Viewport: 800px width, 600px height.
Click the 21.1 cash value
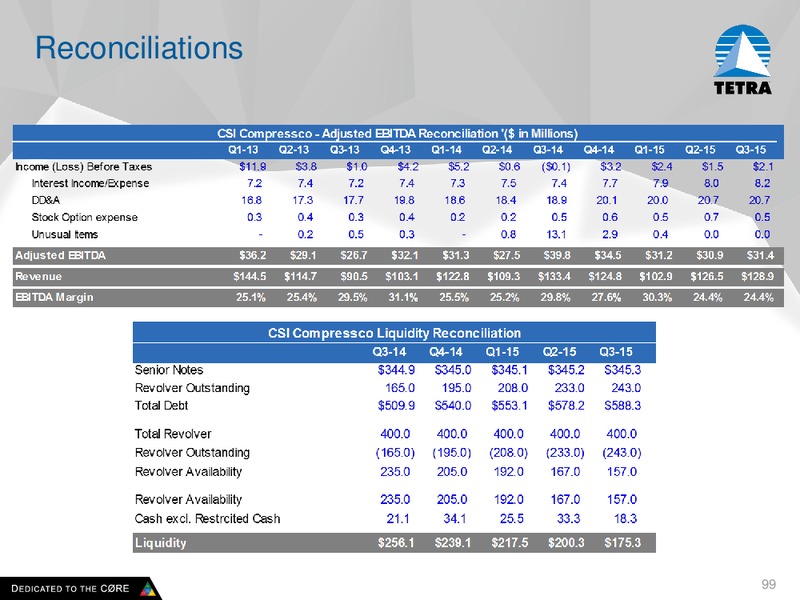(398, 519)
